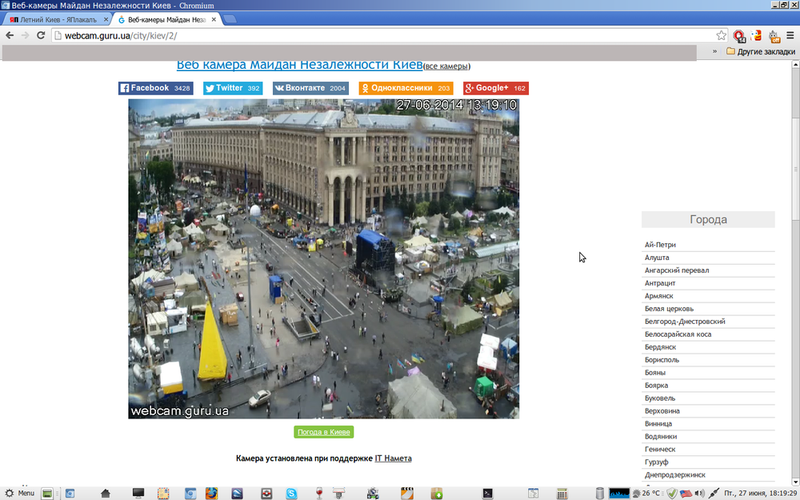Close the Веб-камеры Майдан tab
Image resolution: width=800 pixels, height=500 pixels.
(x=214, y=19)
